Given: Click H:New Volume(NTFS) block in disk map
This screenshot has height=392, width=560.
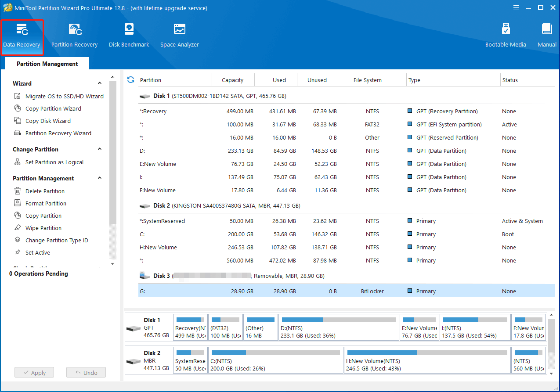Looking at the screenshot, I should click(x=427, y=360).
